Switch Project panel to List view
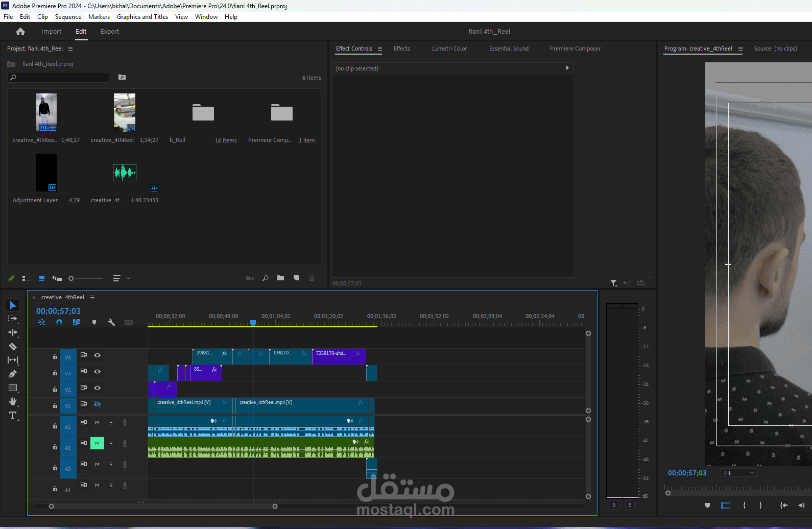Viewport: 812px width, 529px height. [27, 278]
